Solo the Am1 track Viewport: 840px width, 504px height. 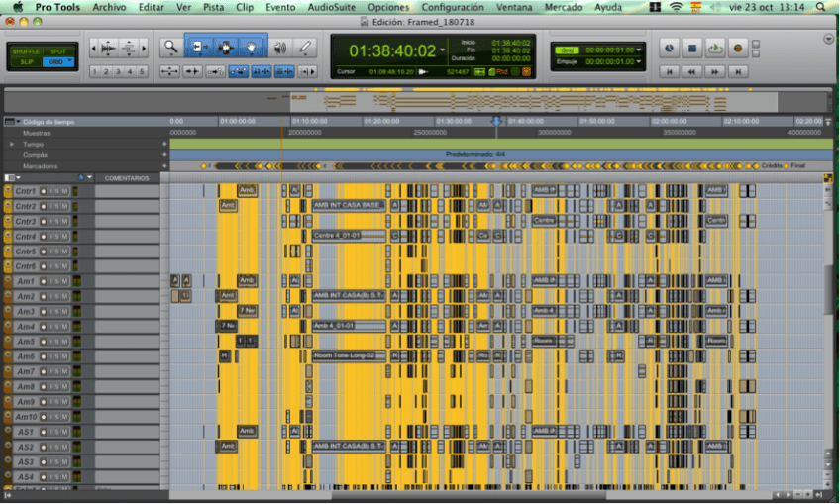click(x=54, y=281)
